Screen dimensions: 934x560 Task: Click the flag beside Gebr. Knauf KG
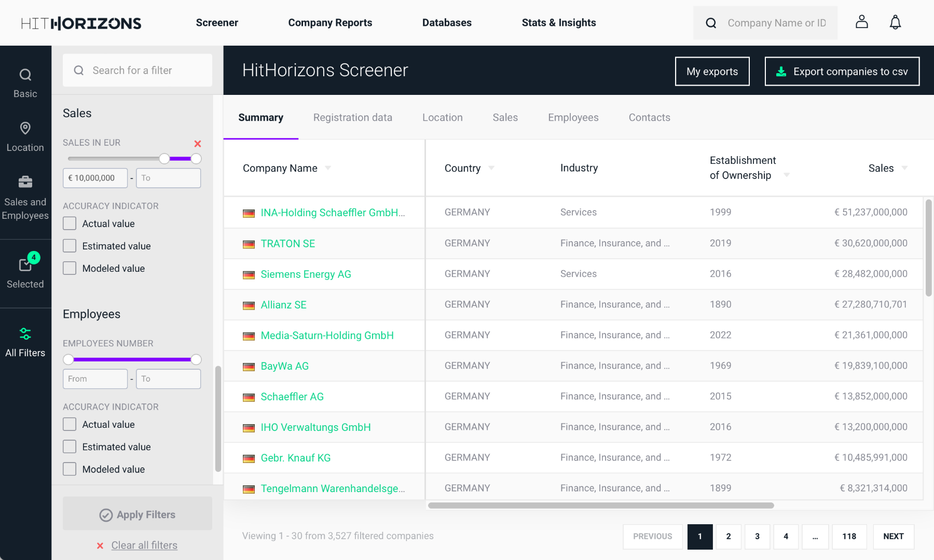(249, 458)
